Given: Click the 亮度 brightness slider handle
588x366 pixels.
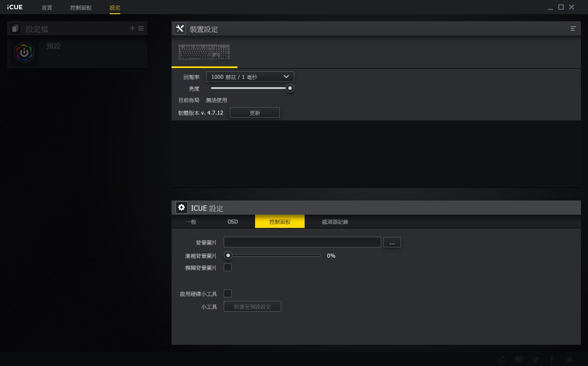Looking at the screenshot, I should (290, 88).
